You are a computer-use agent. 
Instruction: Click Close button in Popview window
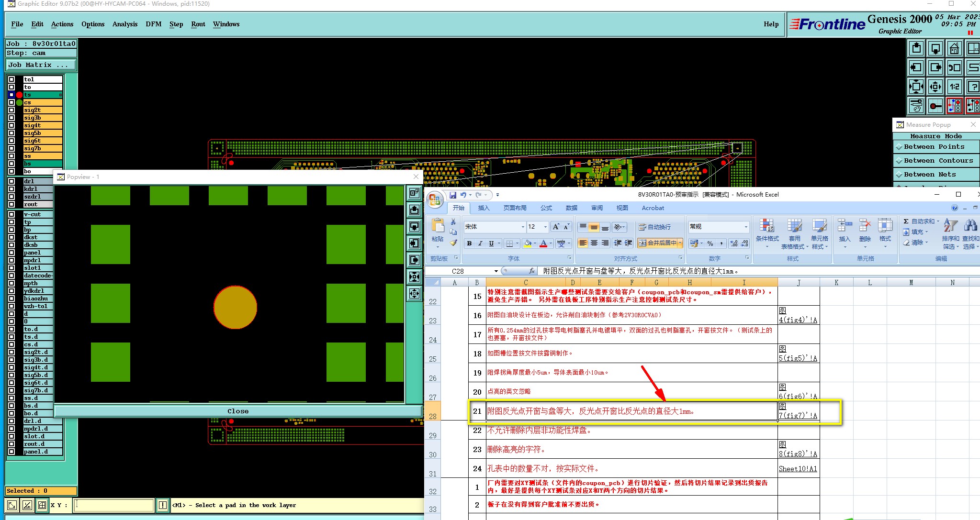[238, 411]
